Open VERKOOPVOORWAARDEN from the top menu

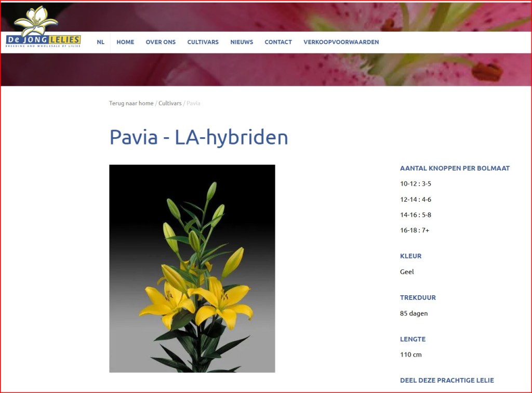pos(341,42)
